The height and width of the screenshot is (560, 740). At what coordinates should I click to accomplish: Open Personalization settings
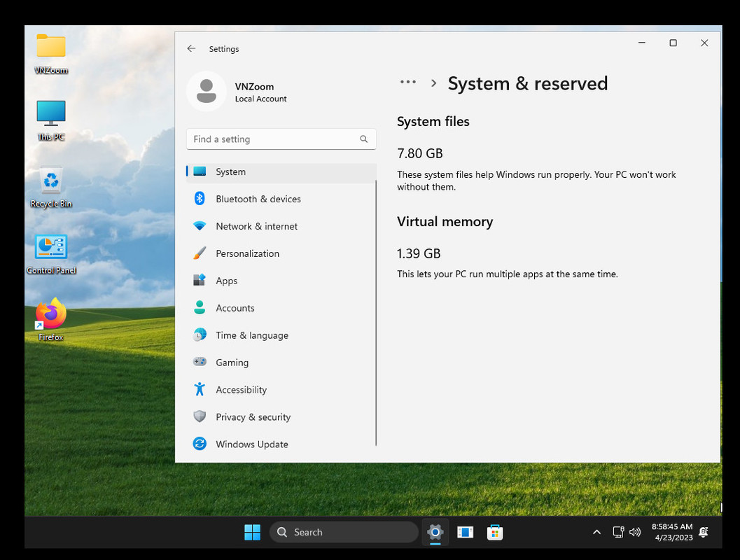click(281, 253)
